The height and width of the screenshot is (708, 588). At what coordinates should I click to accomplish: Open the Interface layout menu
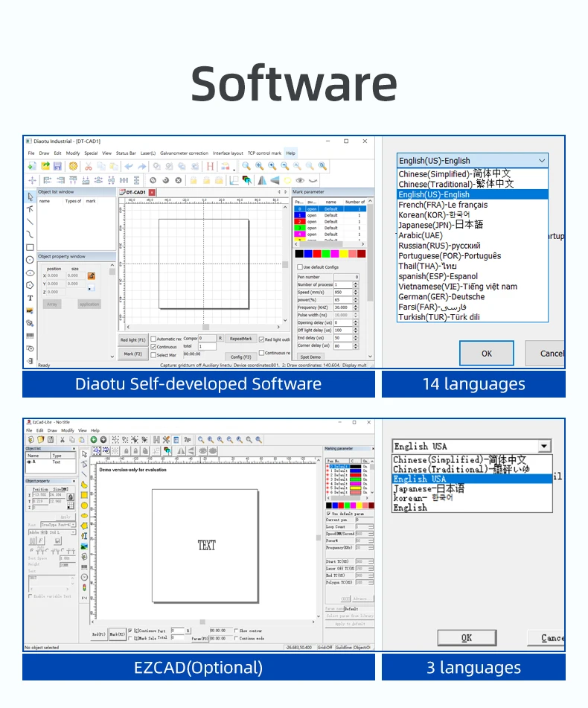tap(228, 153)
